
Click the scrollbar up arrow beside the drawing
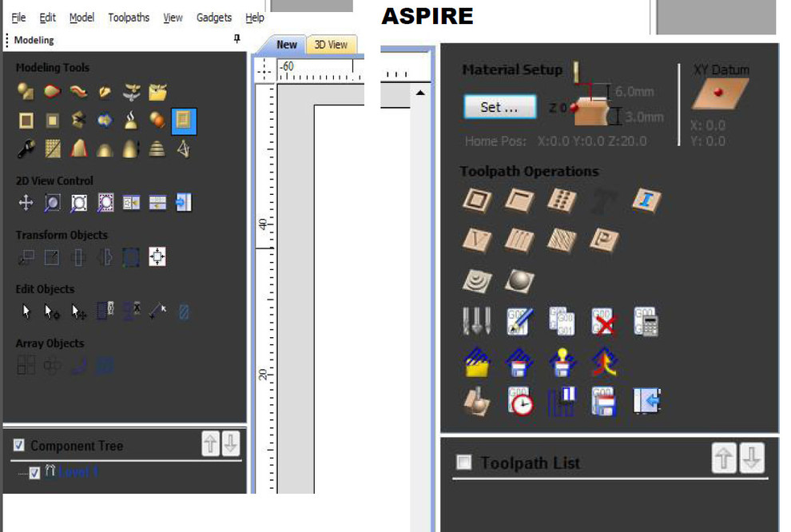click(420, 93)
